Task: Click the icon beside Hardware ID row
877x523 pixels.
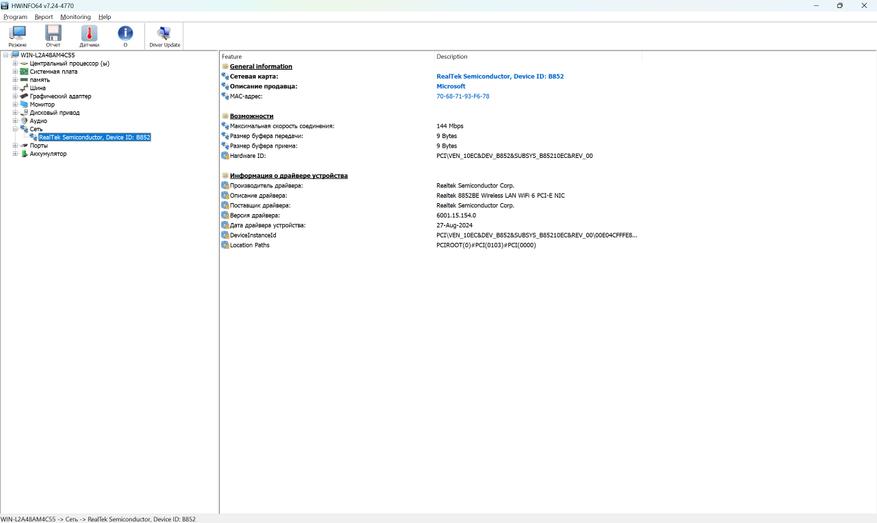Action: click(225, 156)
